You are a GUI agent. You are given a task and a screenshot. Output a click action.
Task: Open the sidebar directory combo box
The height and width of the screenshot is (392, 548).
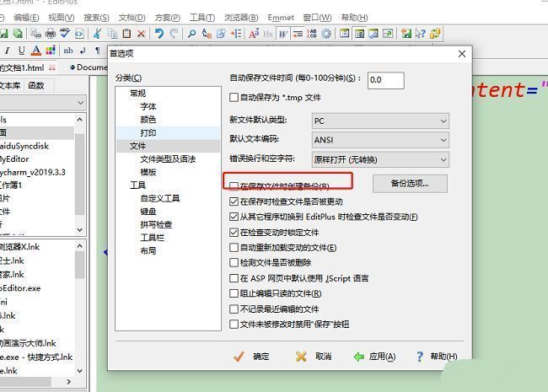(43, 103)
